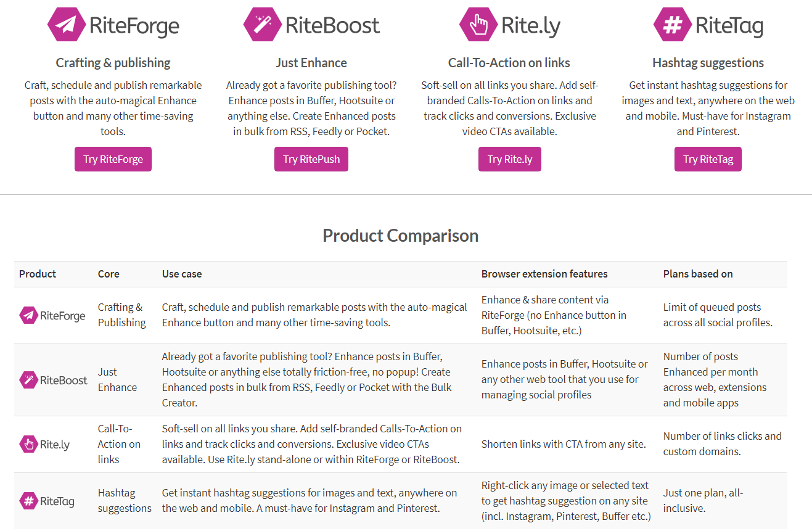Click the Browser extension features column header
The height and width of the screenshot is (531, 812).
click(544, 274)
